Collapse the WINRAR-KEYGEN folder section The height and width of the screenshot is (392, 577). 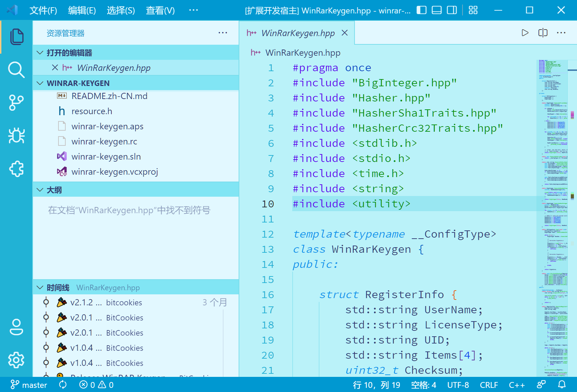136,83
